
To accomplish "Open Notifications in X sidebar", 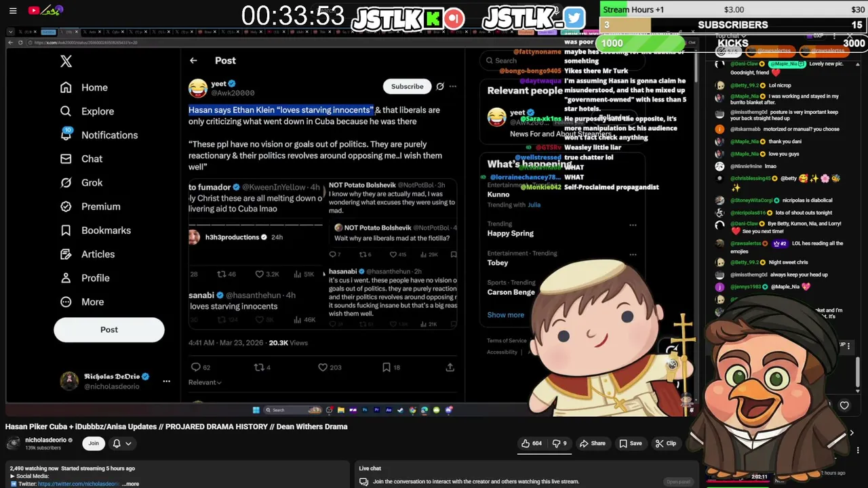I will (99, 135).
